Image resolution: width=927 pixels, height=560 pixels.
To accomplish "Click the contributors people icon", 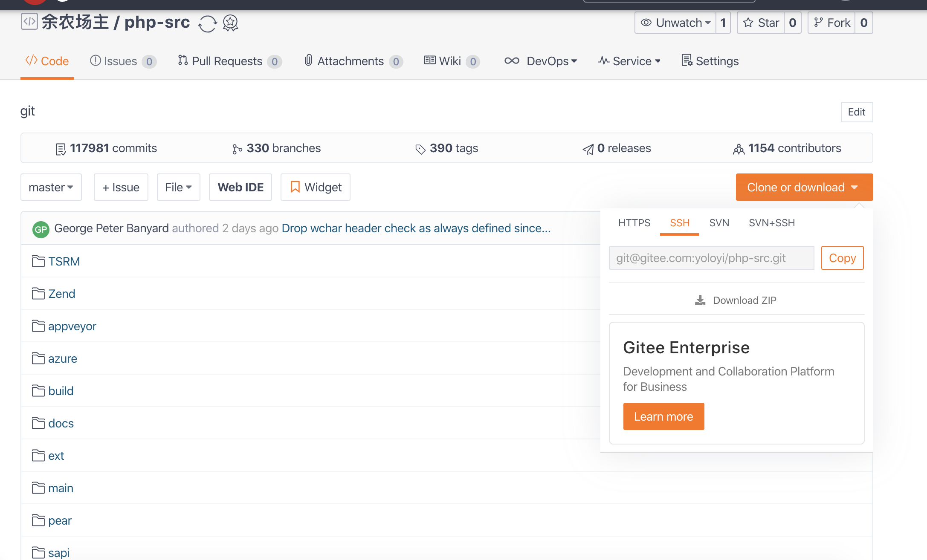I will click(x=739, y=149).
